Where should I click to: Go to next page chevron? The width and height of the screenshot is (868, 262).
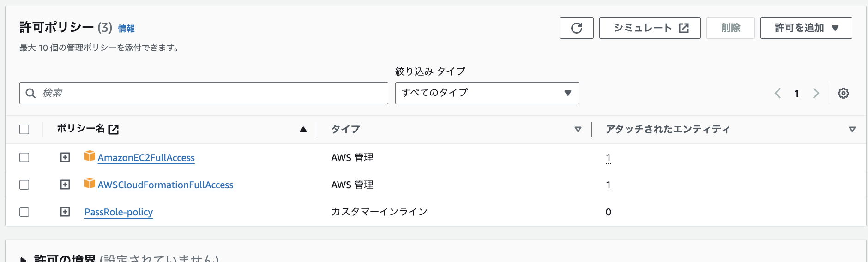[816, 93]
